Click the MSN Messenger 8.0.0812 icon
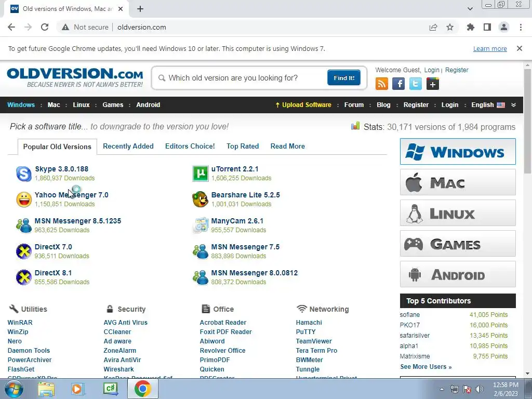 (x=200, y=277)
